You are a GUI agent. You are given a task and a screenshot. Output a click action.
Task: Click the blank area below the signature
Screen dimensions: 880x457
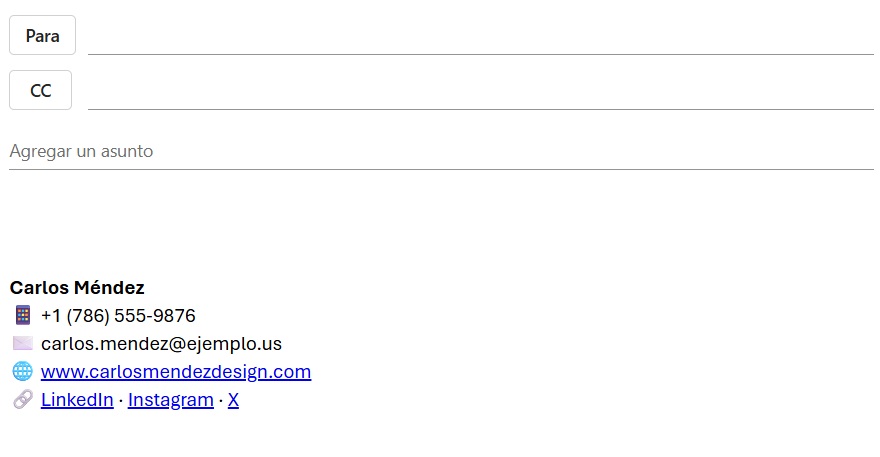[440, 435]
